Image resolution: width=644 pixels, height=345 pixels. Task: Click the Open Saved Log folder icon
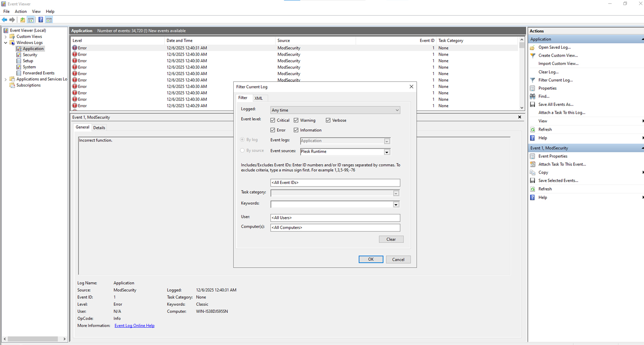[533, 47]
